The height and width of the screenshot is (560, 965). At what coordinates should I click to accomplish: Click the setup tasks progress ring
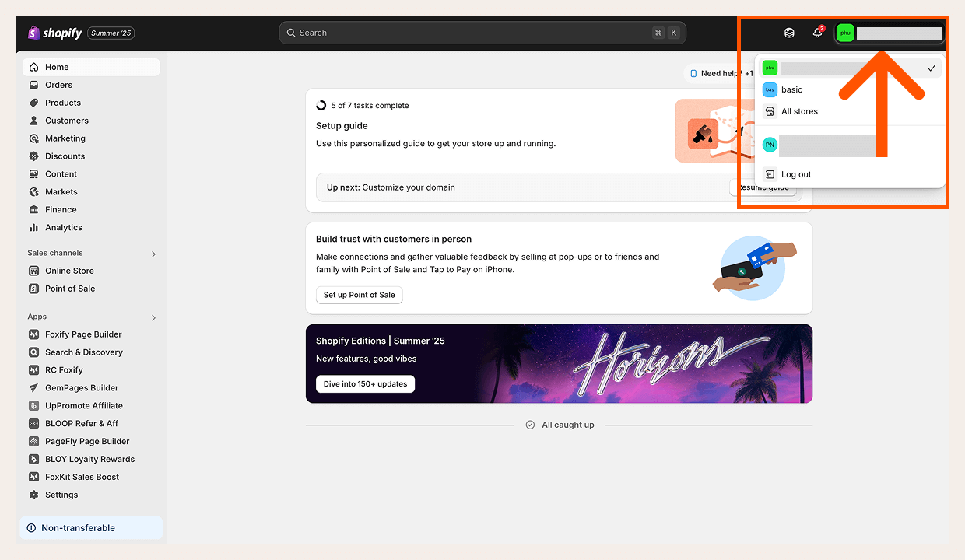[321, 105]
